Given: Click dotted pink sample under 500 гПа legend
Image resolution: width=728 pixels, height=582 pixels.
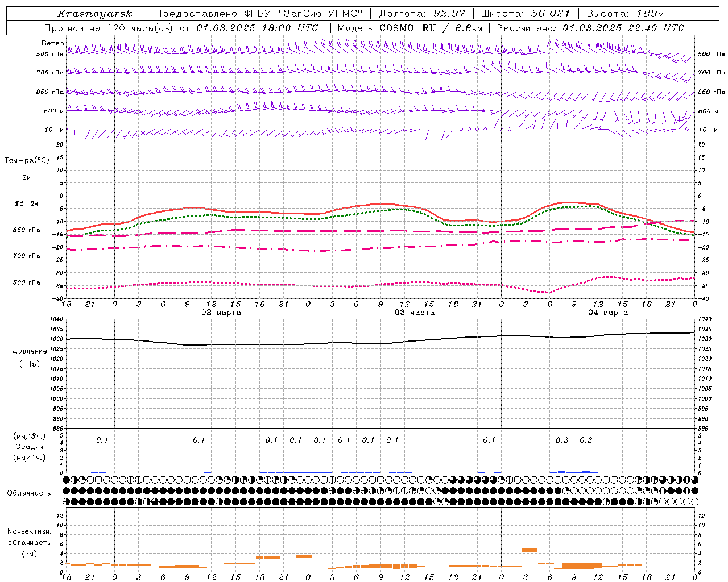Looking at the screenshot, I should 26,289.
